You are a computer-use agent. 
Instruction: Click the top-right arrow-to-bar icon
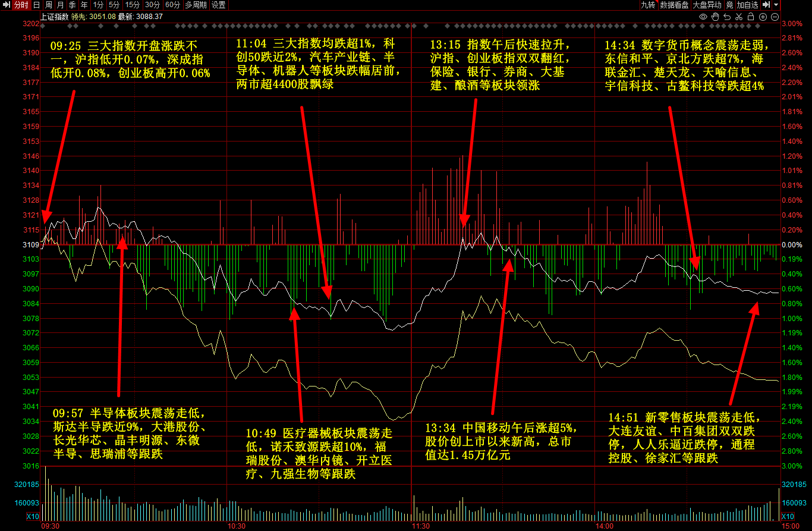pos(766,5)
